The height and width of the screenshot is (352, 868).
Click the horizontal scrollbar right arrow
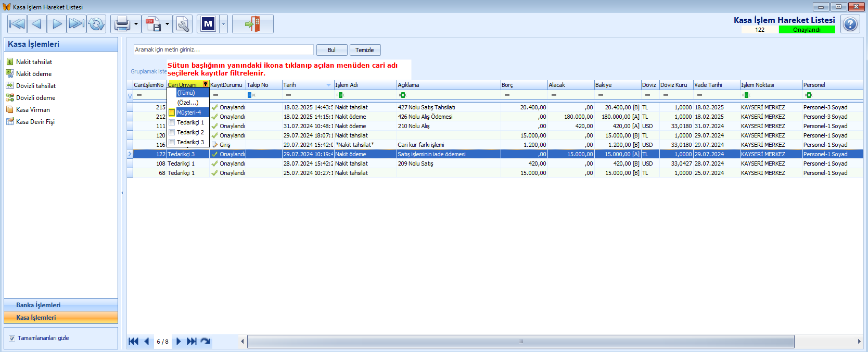point(859,342)
